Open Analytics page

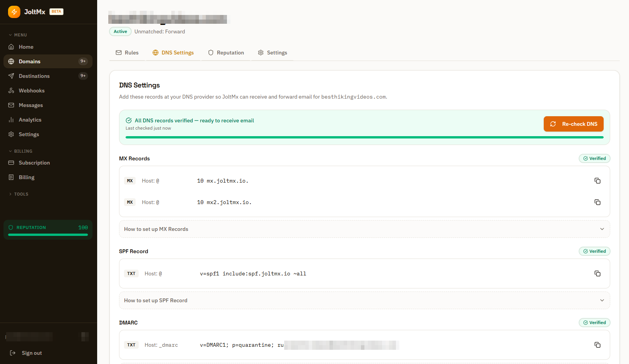tap(48, 120)
